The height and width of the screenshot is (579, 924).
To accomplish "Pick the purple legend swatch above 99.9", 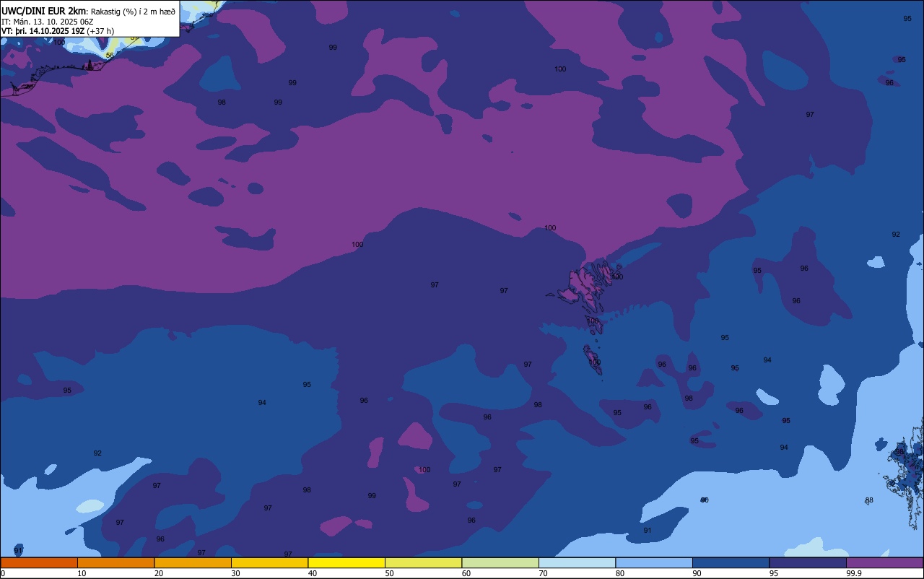I will pyautogui.click(x=884, y=562).
